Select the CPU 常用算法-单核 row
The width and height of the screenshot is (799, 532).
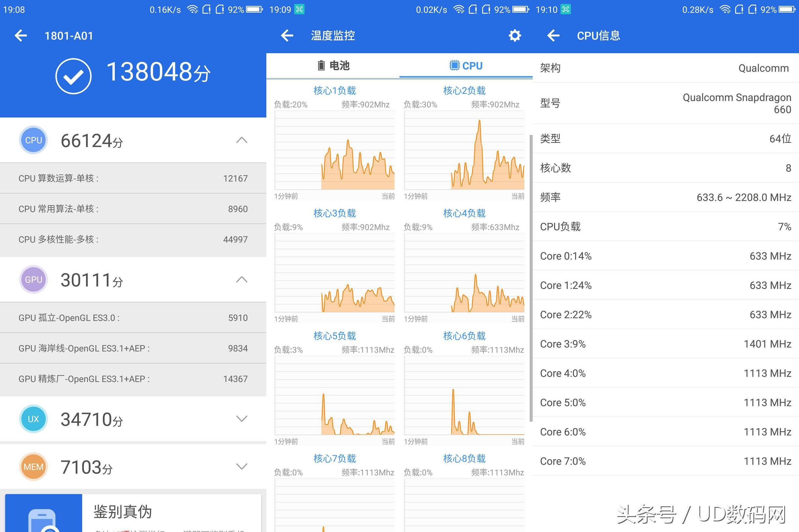pyautogui.click(x=133, y=209)
